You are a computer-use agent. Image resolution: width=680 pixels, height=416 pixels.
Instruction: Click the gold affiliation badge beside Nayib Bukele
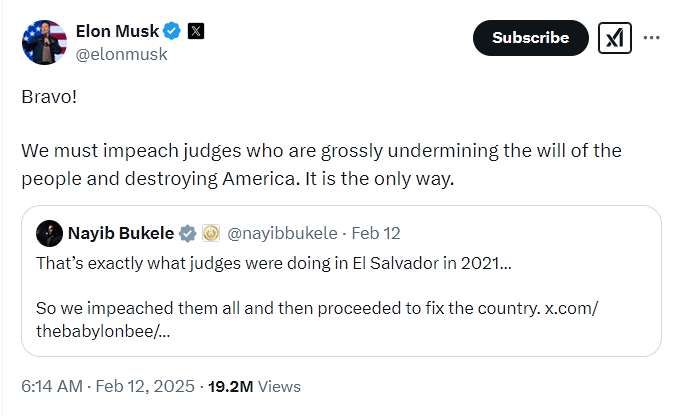tap(211, 234)
